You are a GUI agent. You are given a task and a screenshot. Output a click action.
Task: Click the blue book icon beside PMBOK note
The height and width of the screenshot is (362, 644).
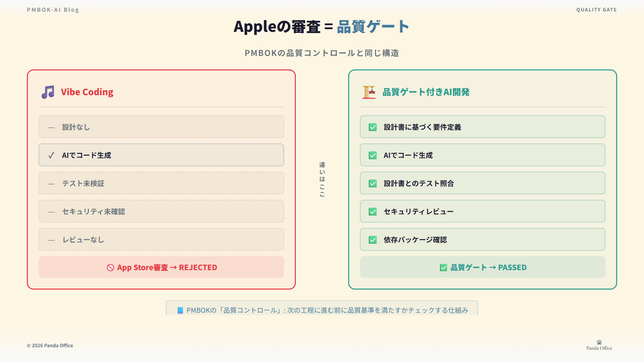[x=180, y=310]
